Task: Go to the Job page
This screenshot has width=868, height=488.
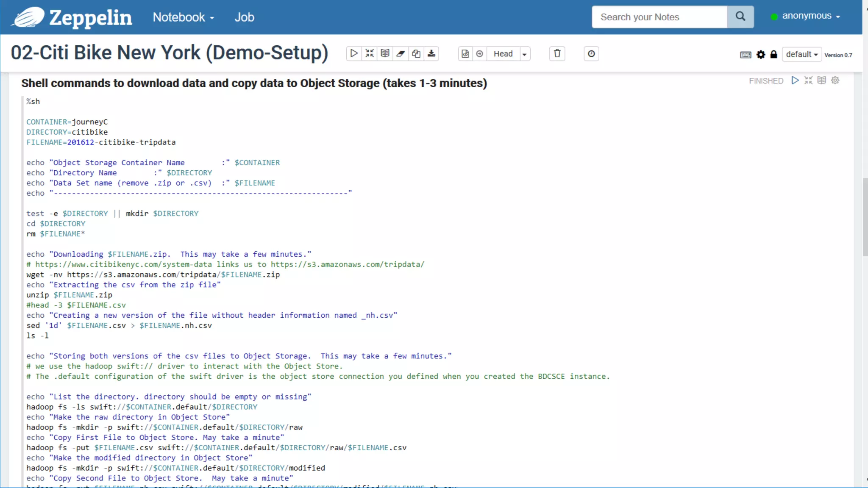Action: [x=244, y=17]
